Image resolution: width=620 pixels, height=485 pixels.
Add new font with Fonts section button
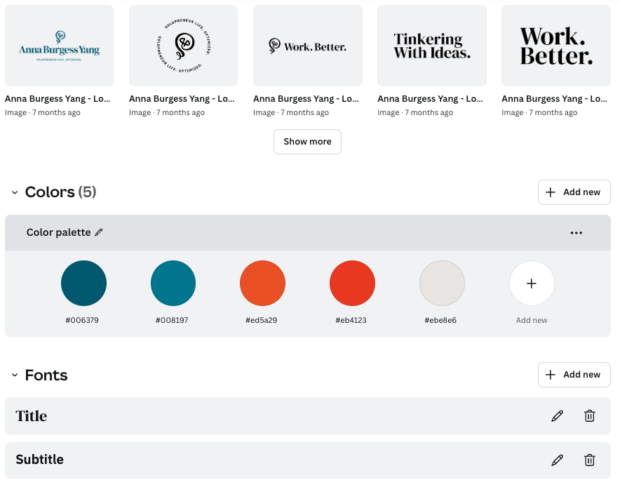(574, 374)
